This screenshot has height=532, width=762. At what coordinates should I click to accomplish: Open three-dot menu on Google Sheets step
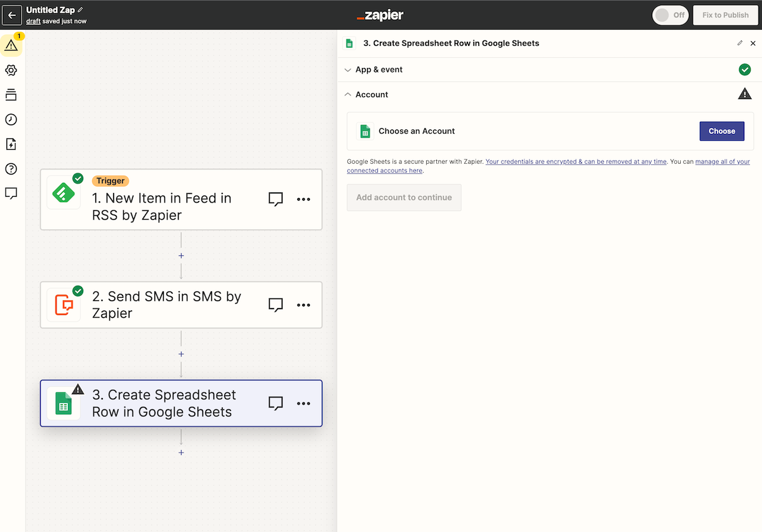(304, 403)
